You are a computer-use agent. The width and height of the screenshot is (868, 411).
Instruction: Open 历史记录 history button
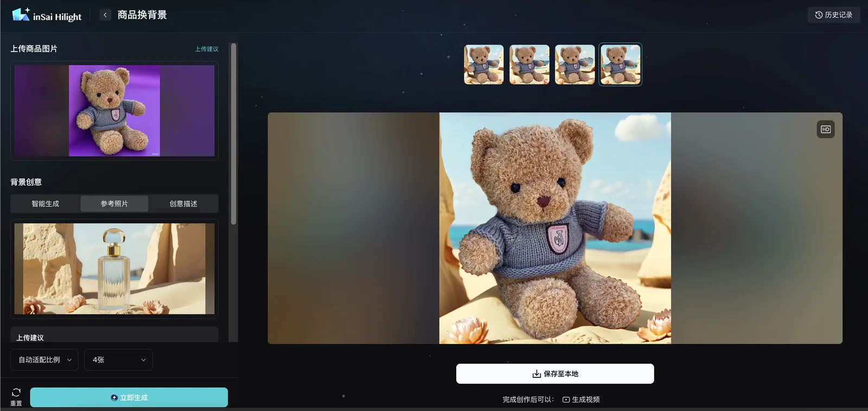[x=834, y=15]
